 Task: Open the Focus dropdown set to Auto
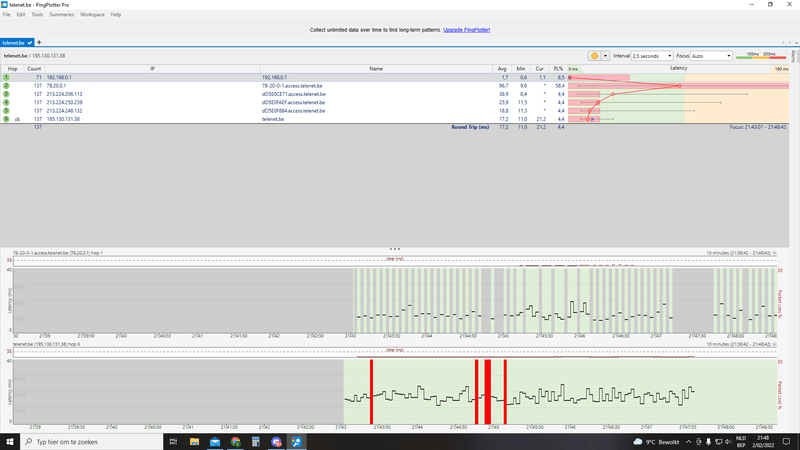711,56
